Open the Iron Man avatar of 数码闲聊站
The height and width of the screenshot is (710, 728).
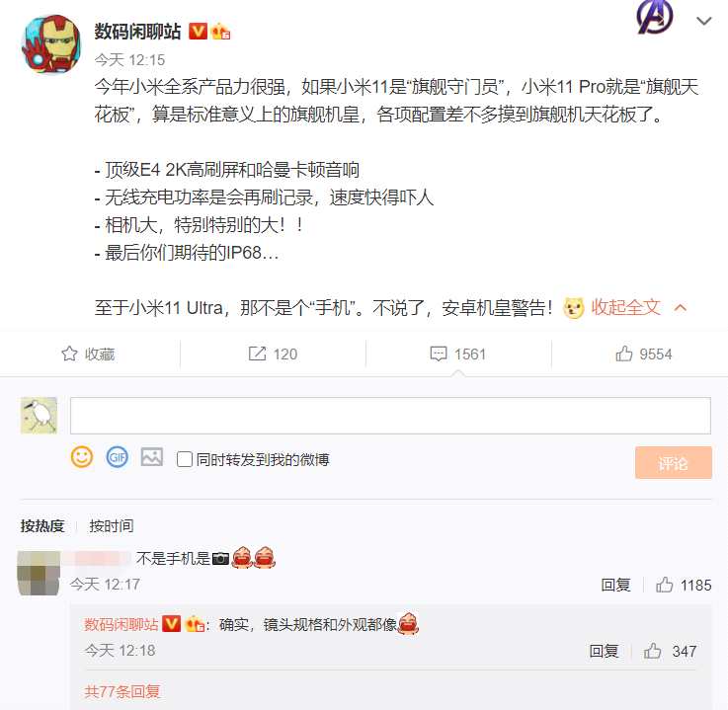51,44
